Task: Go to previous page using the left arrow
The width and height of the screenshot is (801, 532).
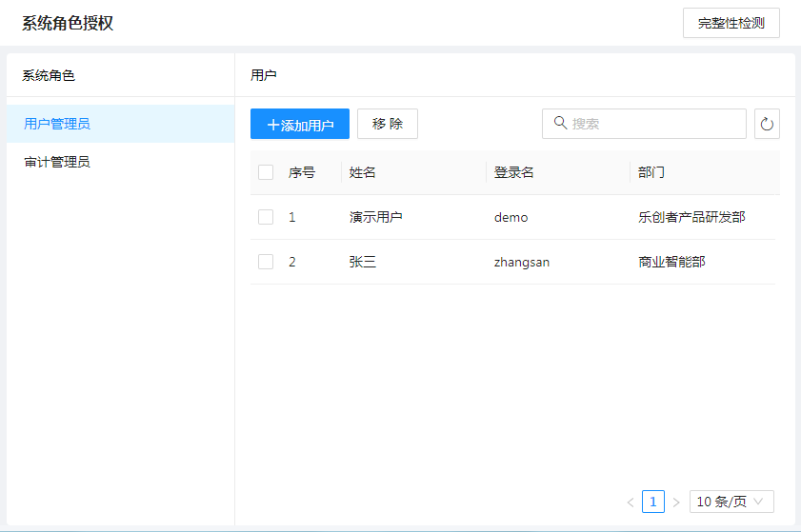Action: [631, 502]
